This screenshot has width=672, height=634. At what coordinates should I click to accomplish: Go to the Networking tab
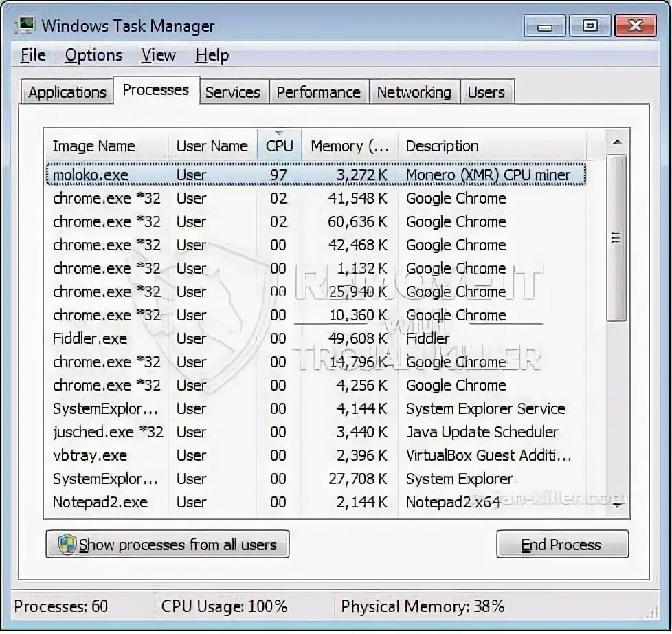(x=414, y=91)
